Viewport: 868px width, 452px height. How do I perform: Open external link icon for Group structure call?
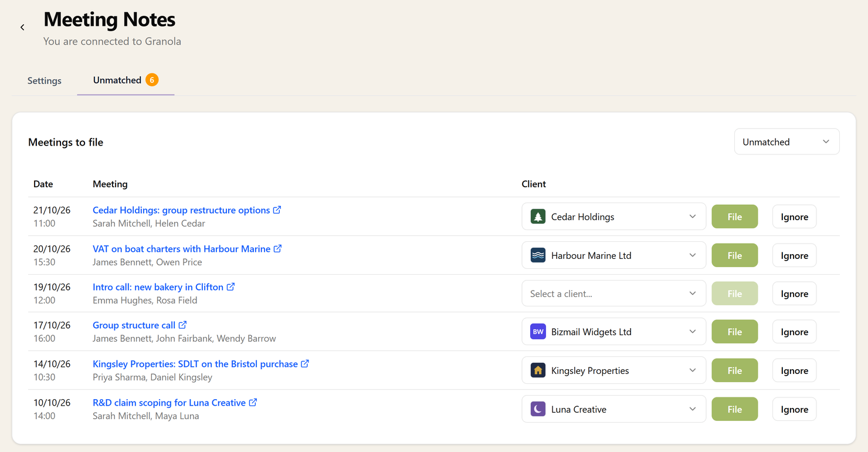[183, 325]
